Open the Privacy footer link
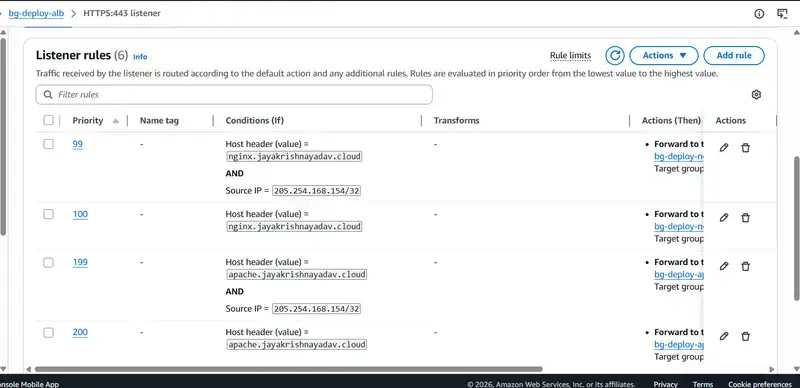800x388 pixels. (665, 384)
